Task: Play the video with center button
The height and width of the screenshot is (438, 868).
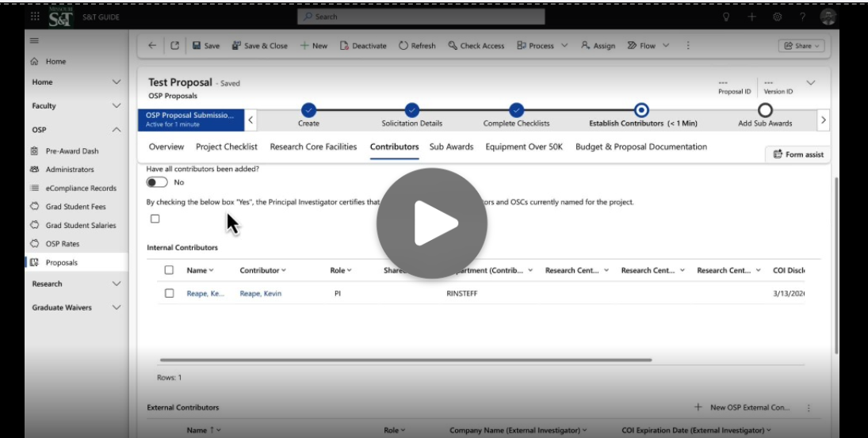Action: (432, 223)
